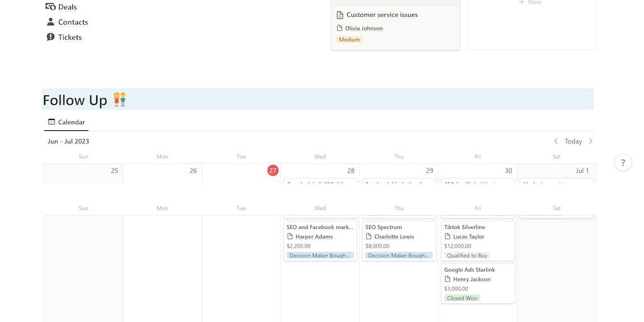Select the Medium priority tag
The height and width of the screenshot is (322, 644).
(x=350, y=40)
